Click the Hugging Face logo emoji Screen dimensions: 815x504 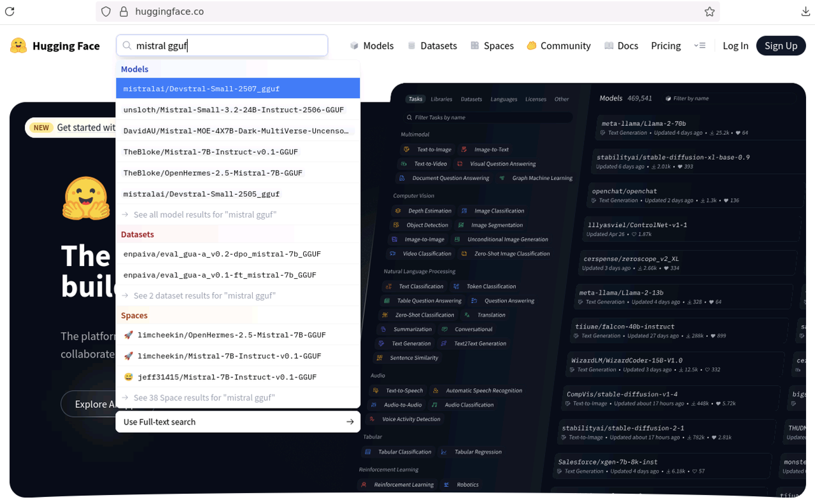(x=18, y=46)
